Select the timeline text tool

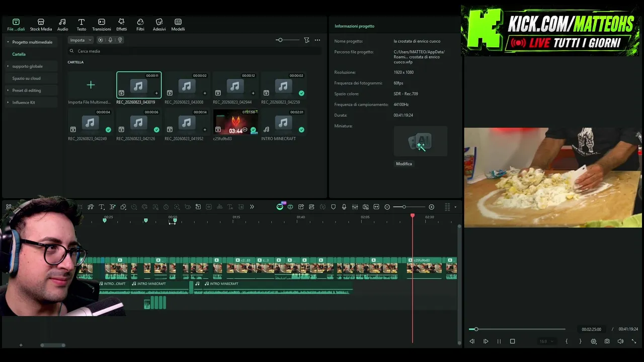[x=102, y=207]
